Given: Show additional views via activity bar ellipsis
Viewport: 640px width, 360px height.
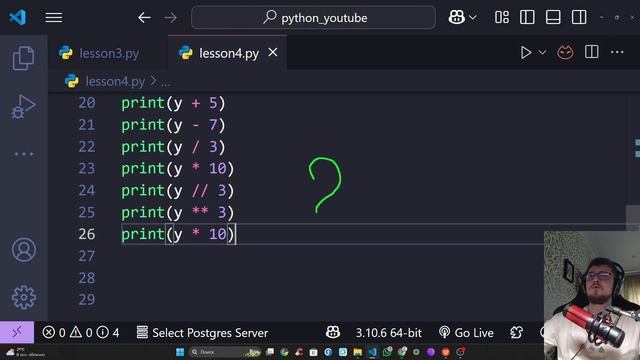Looking at the screenshot, I should pos(24,154).
